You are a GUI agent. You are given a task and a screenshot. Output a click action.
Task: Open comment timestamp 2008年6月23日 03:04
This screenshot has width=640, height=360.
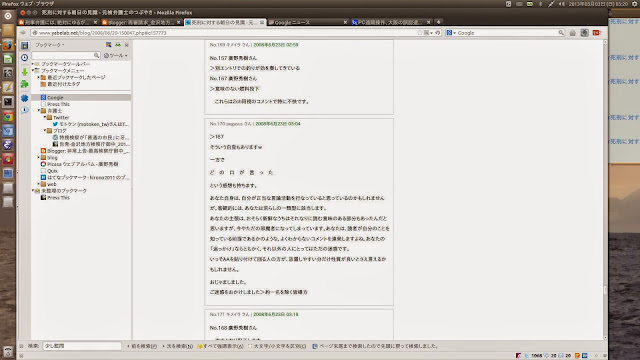(x=278, y=124)
